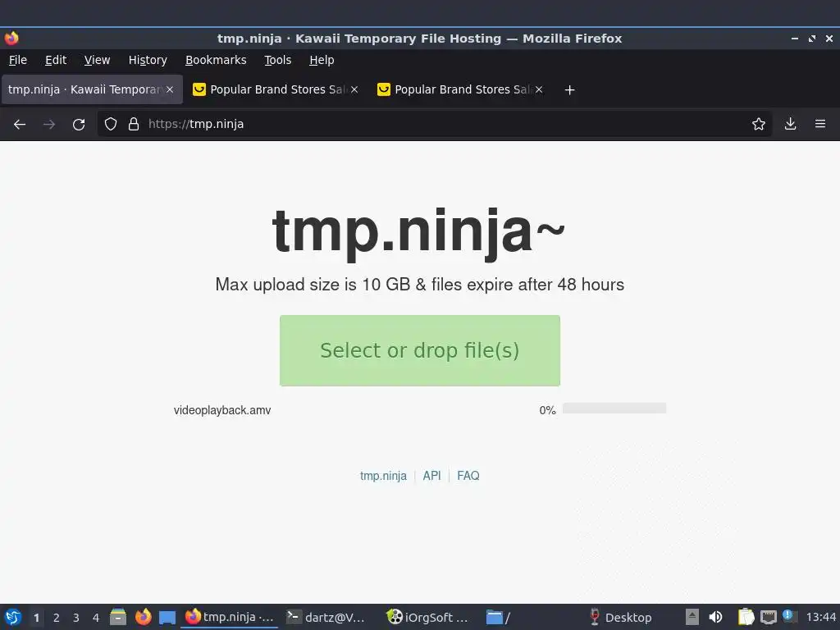
Task: Click the eject removable media tray icon
Action: [x=692, y=617]
